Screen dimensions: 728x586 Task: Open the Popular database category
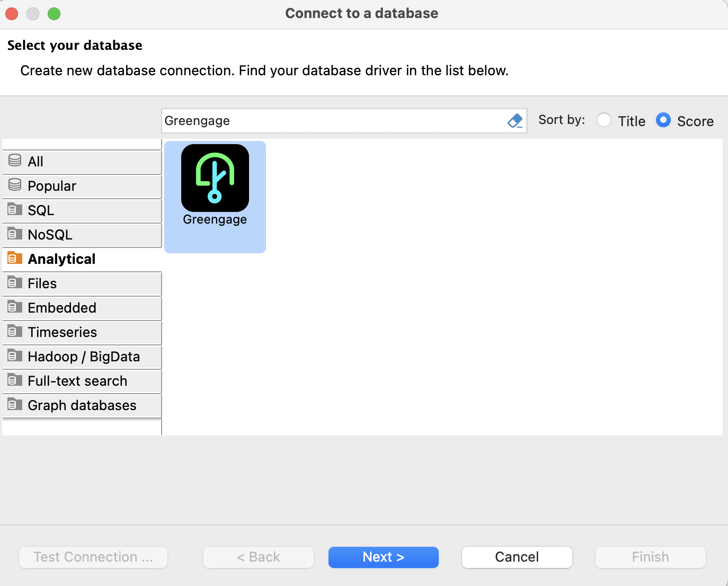[x=52, y=186]
